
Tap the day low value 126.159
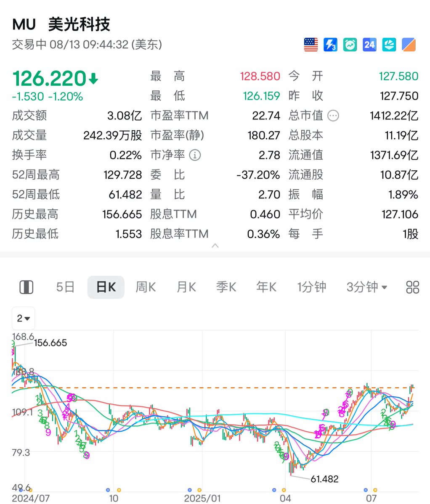(x=261, y=96)
